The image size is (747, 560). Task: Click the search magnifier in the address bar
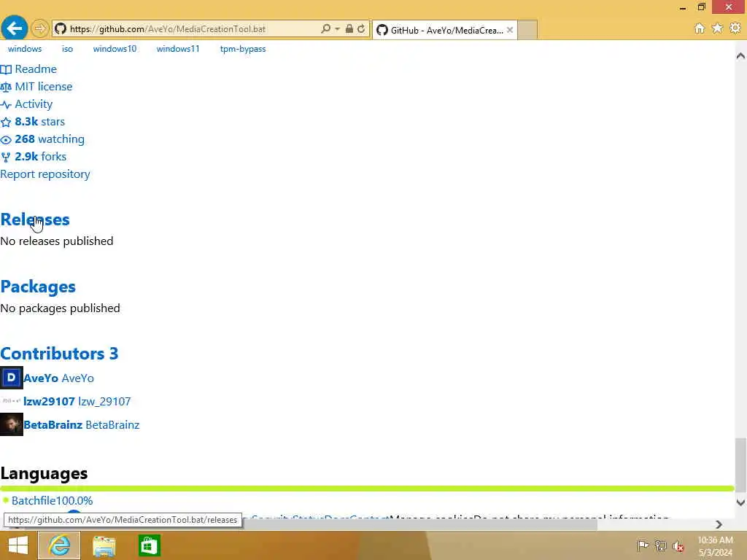[326, 29]
